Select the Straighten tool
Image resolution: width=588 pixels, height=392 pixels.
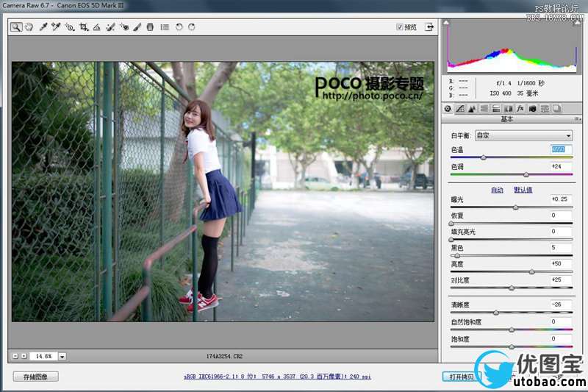pos(97,27)
